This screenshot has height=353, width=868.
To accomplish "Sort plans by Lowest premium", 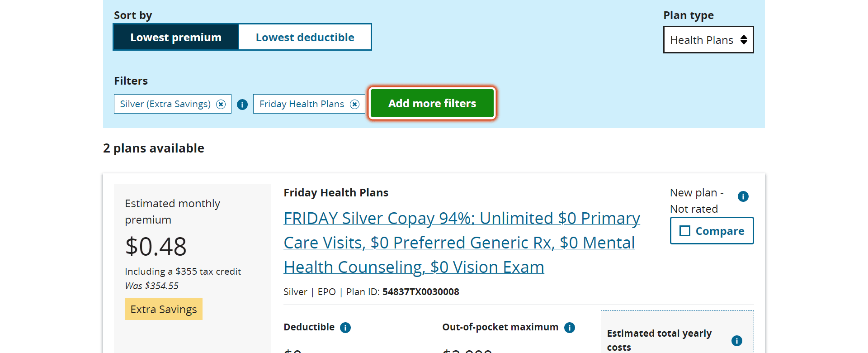I will [176, 37].
